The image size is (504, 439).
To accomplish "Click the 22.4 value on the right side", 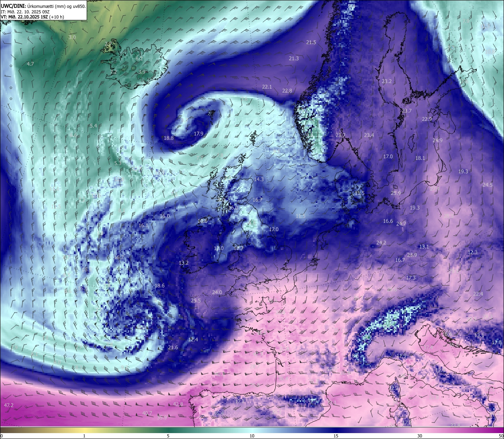I will [478, 294].
